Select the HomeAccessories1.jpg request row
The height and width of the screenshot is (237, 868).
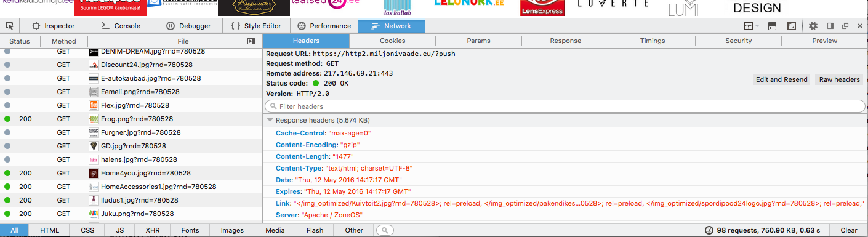click(131, 187)
